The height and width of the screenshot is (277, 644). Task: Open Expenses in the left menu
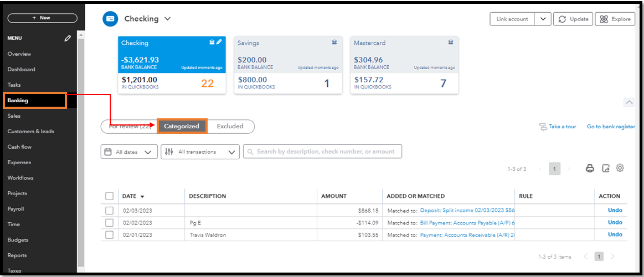pos(19,163)
